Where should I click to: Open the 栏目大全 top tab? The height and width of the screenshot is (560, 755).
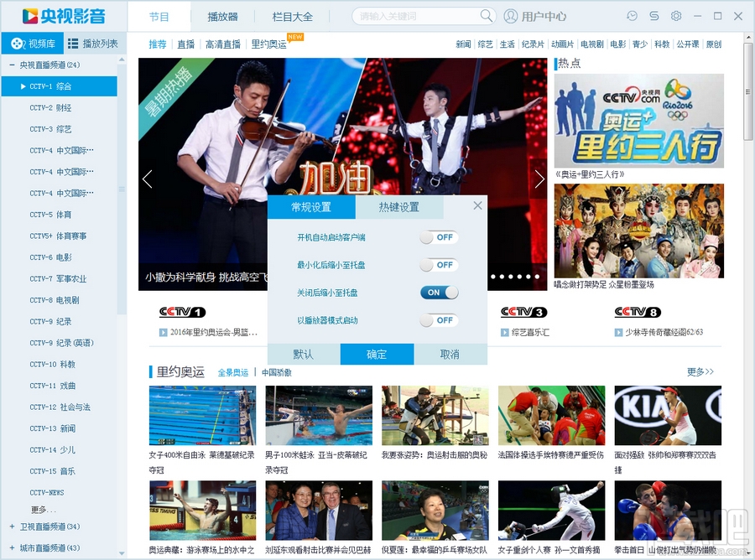coord(292,17)
